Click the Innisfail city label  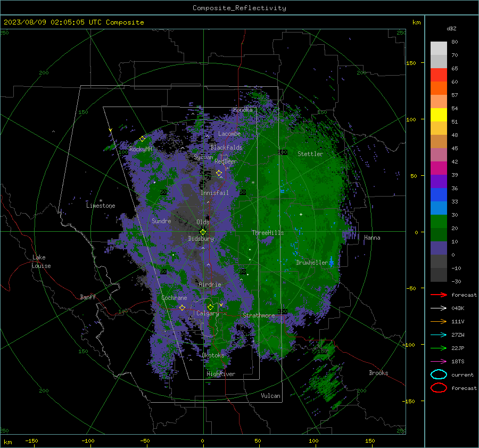pyautogui.click(x=214, y=193)
